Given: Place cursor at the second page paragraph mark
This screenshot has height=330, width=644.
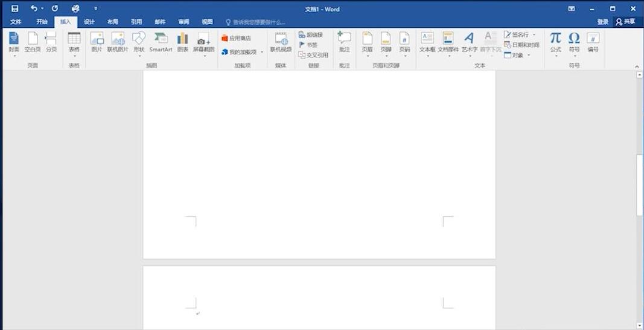Looking at the screenshot, I should click(x=198, y=314).
